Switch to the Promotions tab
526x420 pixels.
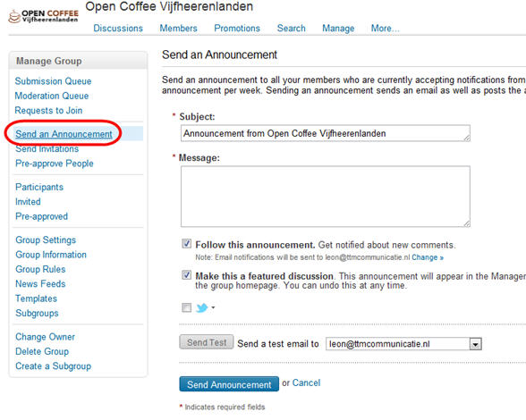(x=237, y=29)
